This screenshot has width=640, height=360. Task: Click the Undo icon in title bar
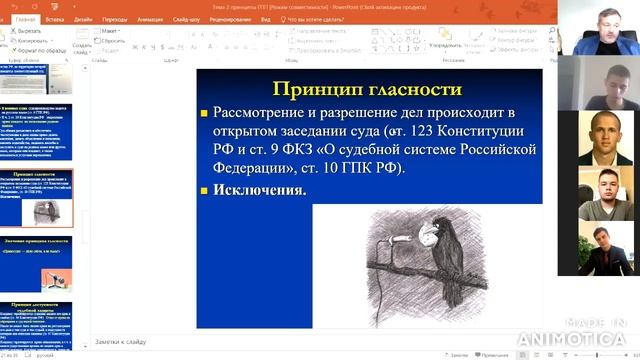(16, 7)
